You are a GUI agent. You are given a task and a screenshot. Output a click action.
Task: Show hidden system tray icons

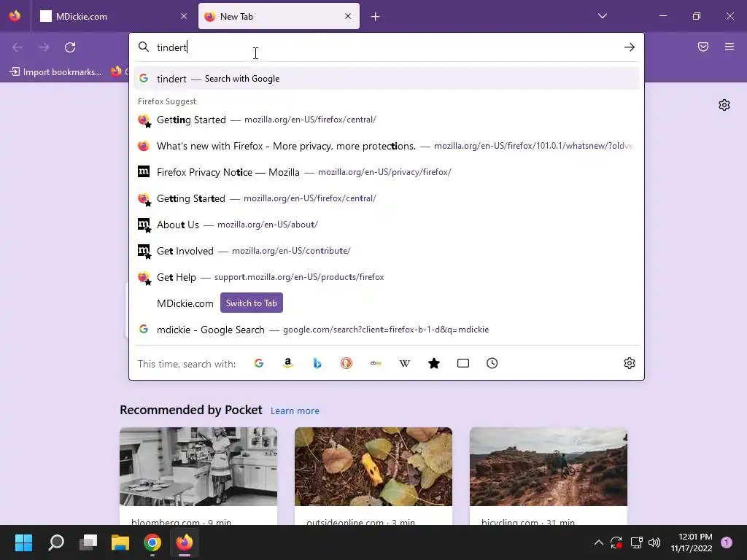(x=599, y=542)
